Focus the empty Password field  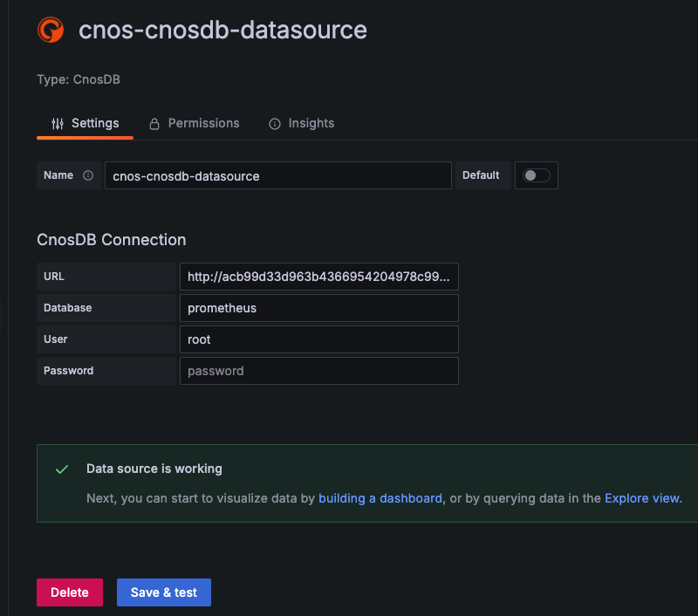pos(318,371)
